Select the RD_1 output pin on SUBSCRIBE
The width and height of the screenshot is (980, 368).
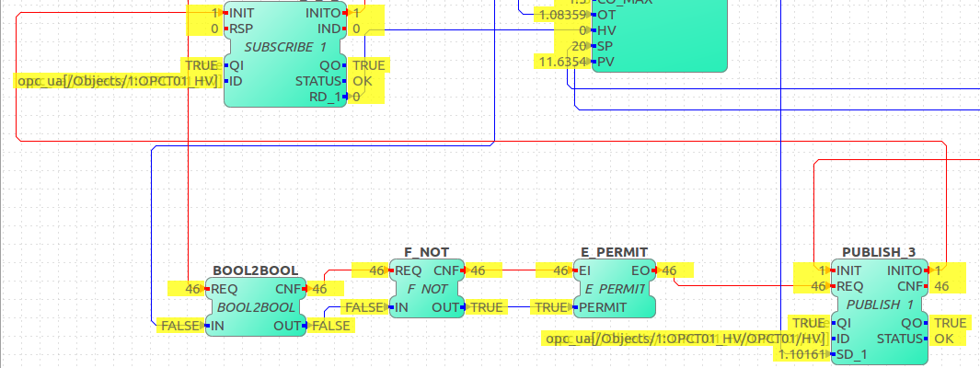[325, 97]
